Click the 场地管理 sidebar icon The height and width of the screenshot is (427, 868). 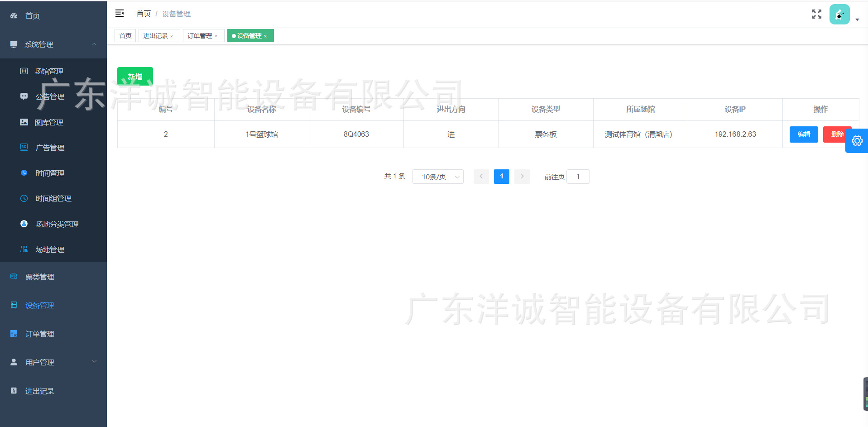pyautogui.click(x=24, y=249)
